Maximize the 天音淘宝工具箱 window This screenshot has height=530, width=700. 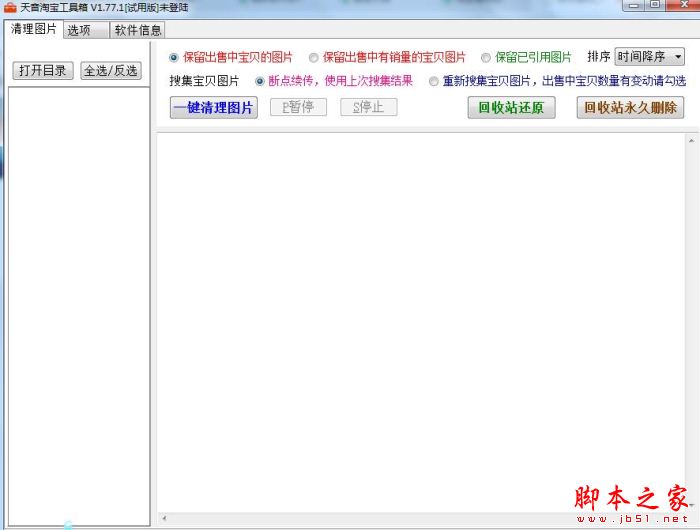coord(654,5)
